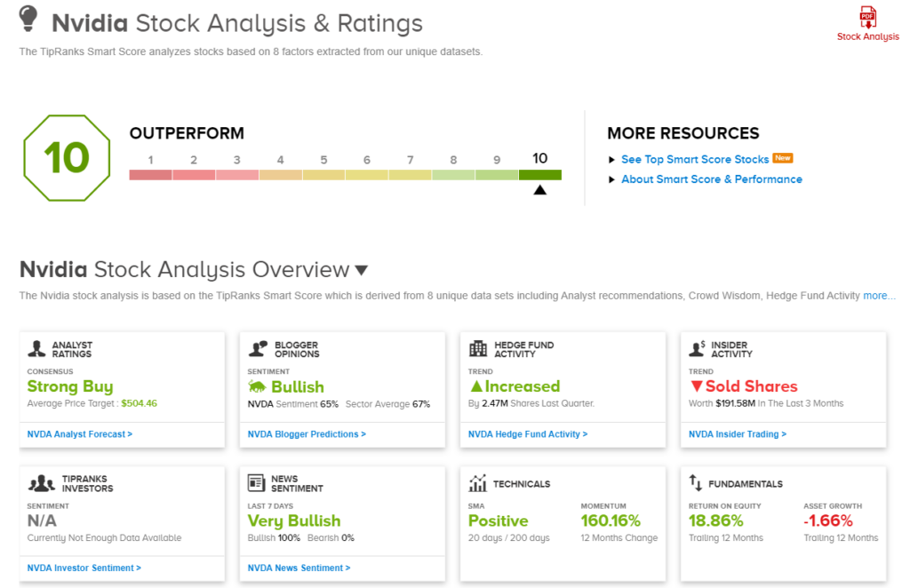Image resolution: width=910 pixels, height=588 pixels.
Task: Click the Blogger Opinions speech icon
Action: pos(258,349)
